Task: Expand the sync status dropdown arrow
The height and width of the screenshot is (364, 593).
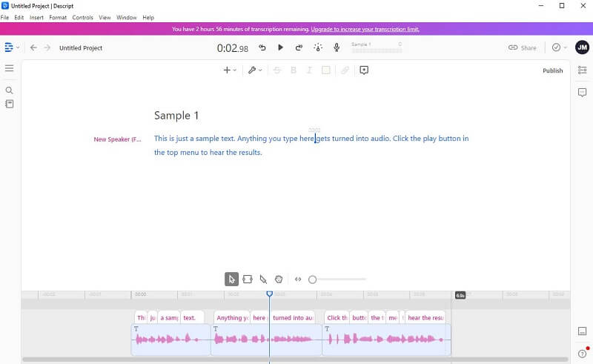Action: (566, 47)
